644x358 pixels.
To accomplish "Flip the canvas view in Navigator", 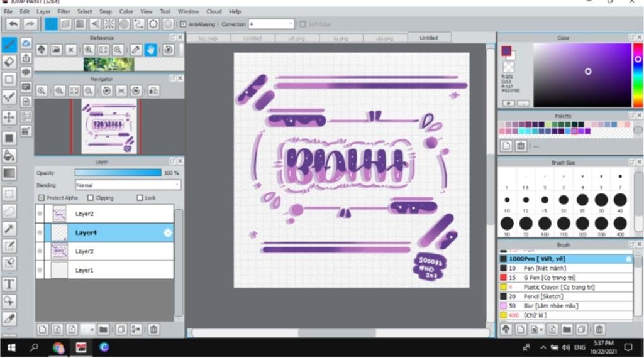I will coord(153,90).
